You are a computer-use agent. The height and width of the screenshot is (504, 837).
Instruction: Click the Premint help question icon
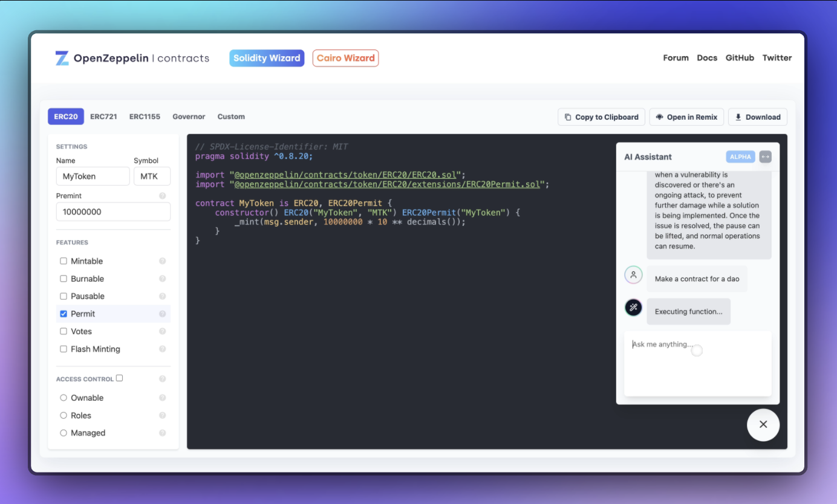[x=162, y=196]
